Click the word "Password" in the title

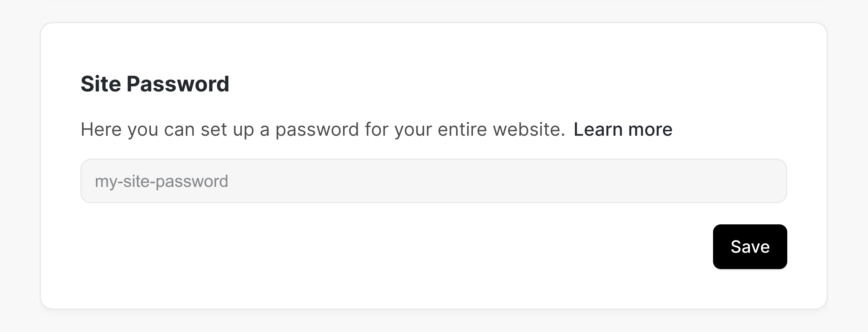178,84
